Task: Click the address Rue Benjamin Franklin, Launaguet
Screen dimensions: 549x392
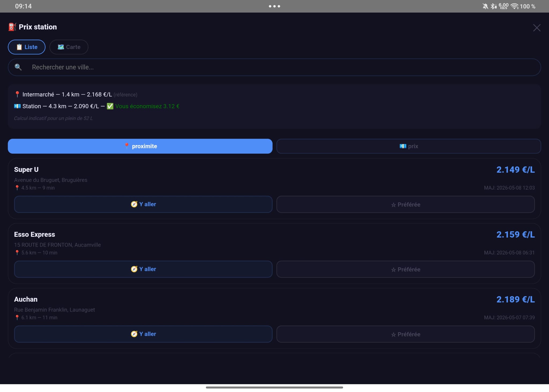Action: point(54,310)
